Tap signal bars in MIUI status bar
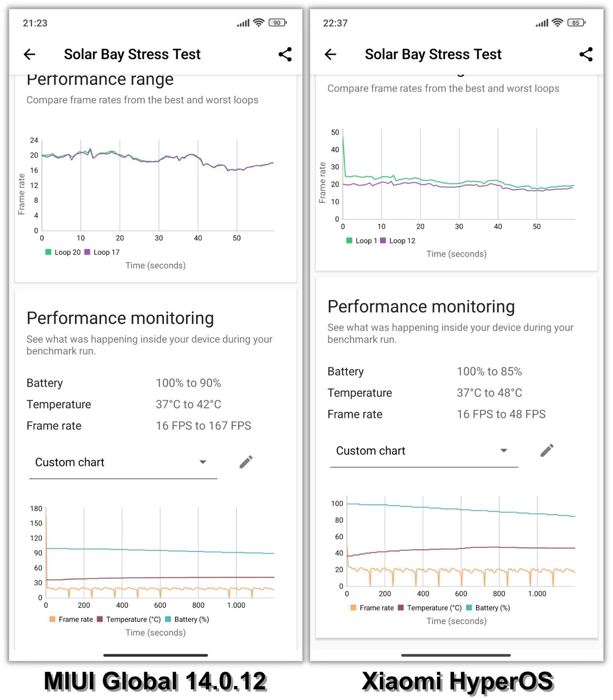This screenshot has width=613, height=700. click(243, 23)
